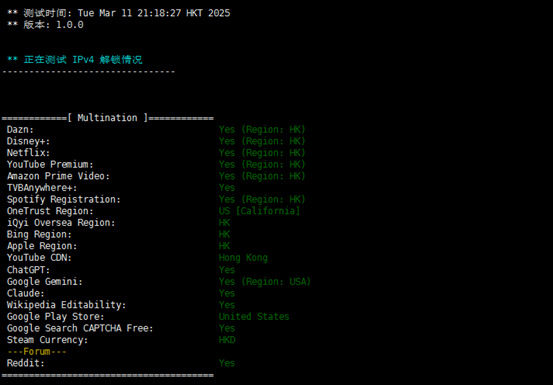Select the Amazon Prime Video label

(x=58, y=176)
